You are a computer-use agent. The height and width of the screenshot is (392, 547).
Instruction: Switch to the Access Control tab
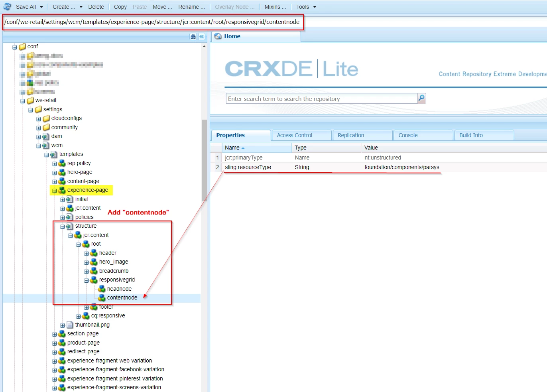pyautogui.click(x=302, y=135)
